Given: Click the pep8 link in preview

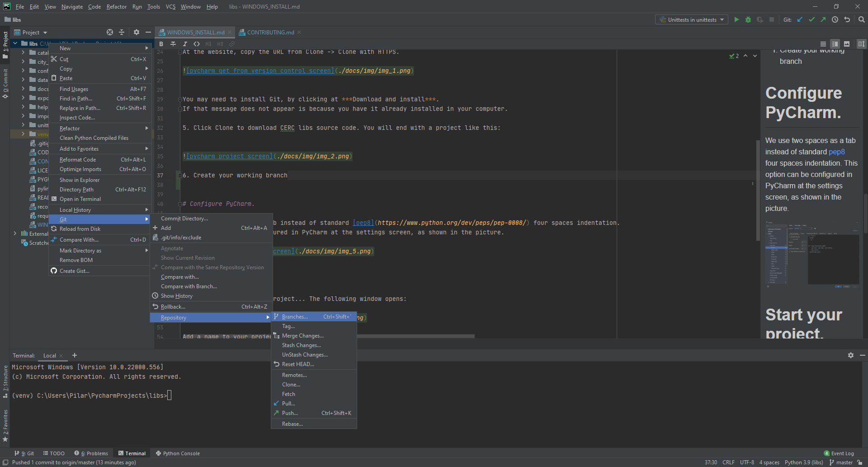Looking at the screenshot, I should 837,152.
